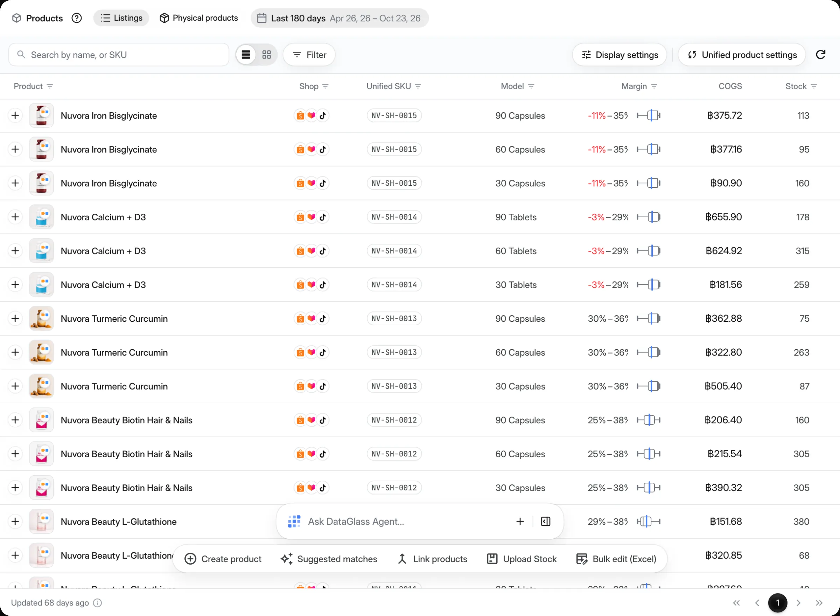This screenshot has width=840, height=616.
Task: Expand Nuvora Iron Bisglycinate 90 Capsules row
Action: 15,115
